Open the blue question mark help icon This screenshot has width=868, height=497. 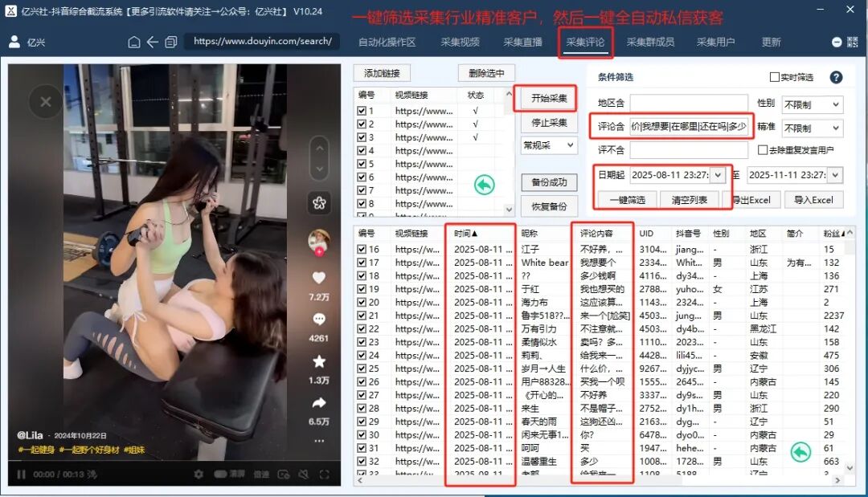point(836,77)
